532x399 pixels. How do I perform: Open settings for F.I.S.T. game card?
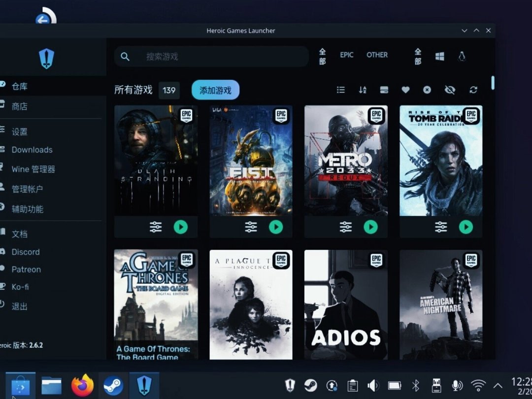251,227
